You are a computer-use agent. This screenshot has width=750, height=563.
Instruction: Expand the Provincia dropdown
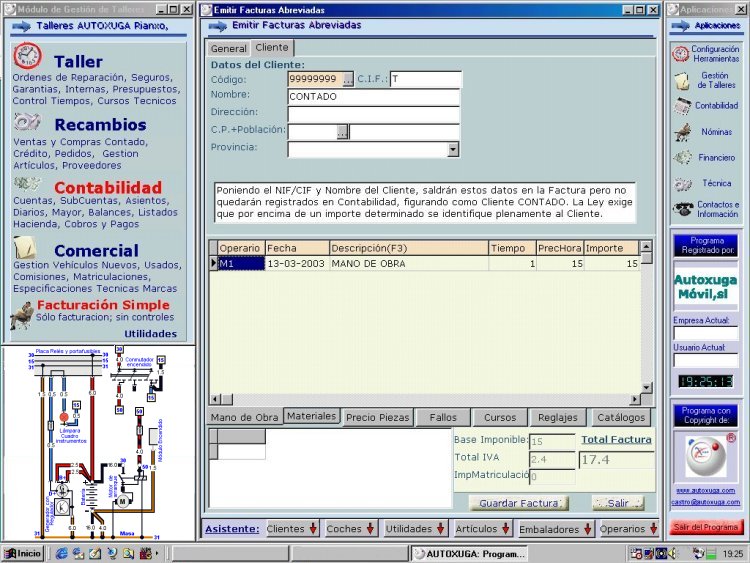click(x=453, y=149)
